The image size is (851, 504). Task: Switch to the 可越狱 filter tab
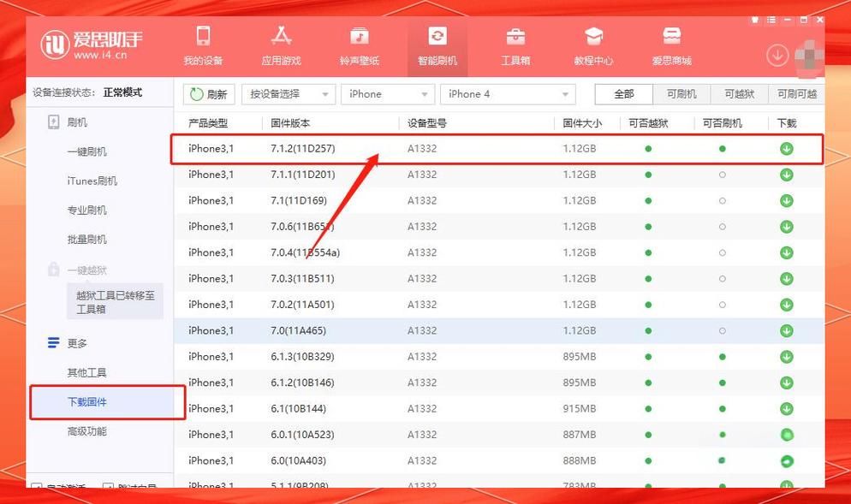tap(739, 94)
